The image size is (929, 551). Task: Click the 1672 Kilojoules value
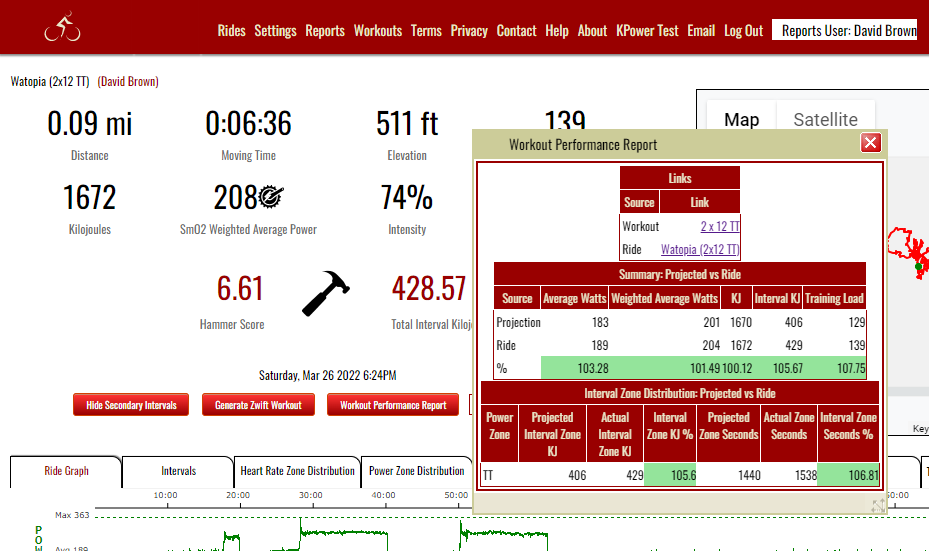pos(89,197)
